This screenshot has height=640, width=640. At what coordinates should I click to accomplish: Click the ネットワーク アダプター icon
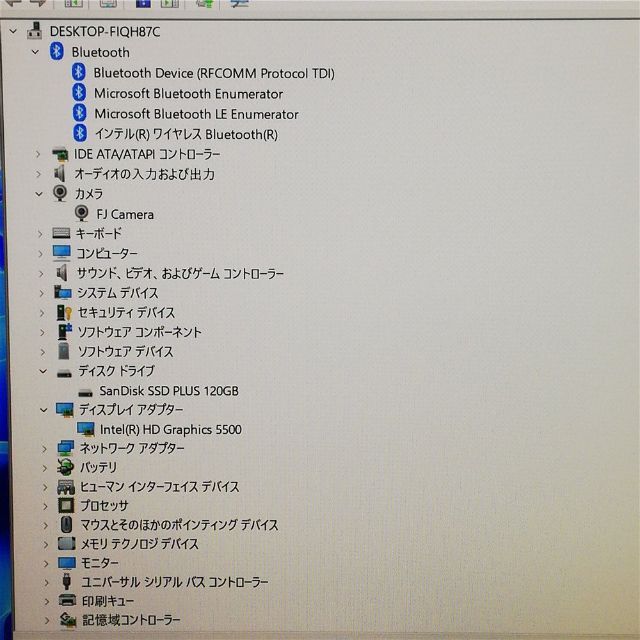pos(66,448)
